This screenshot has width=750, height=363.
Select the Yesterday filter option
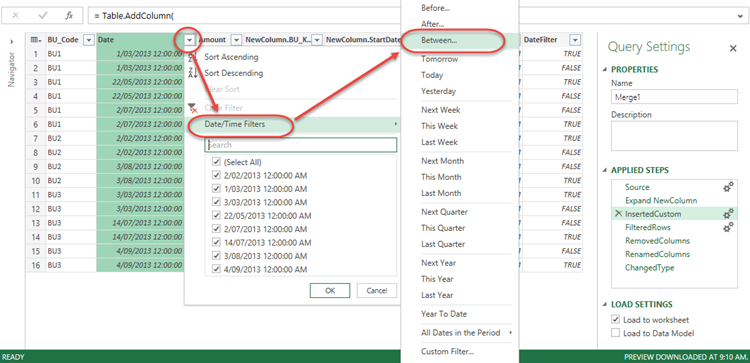point(439,91)
